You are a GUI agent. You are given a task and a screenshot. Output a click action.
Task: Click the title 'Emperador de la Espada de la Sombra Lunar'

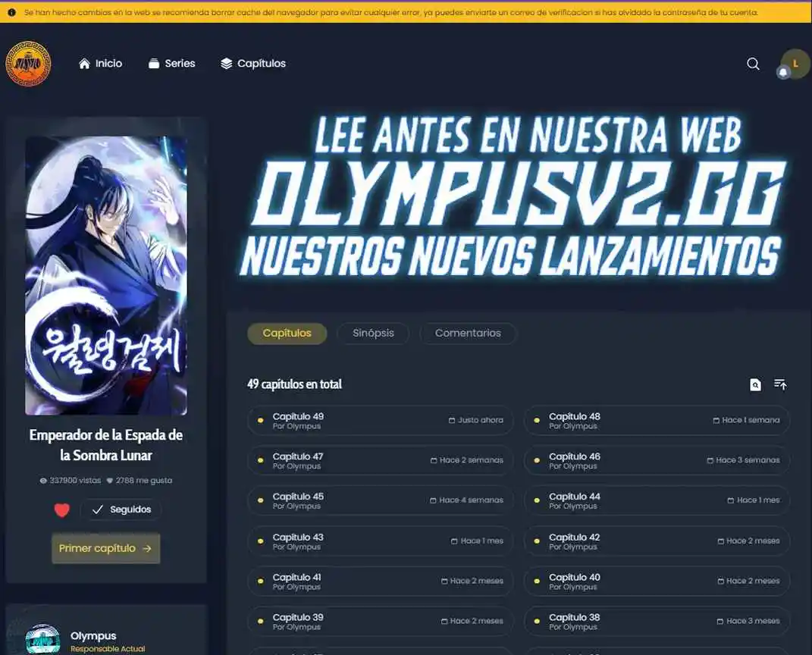click(x=106, y=445)
